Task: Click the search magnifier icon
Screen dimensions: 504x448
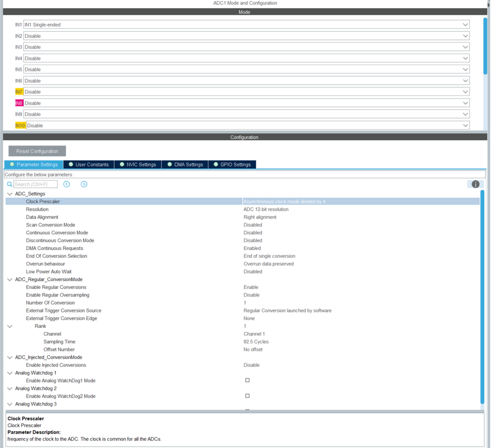Action: (10, 184)
